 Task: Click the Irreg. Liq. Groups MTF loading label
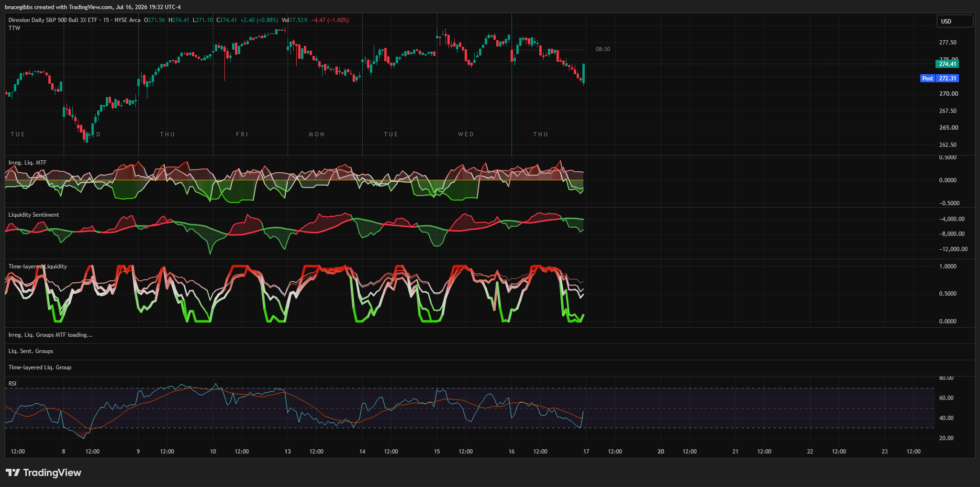coord(50,335)
